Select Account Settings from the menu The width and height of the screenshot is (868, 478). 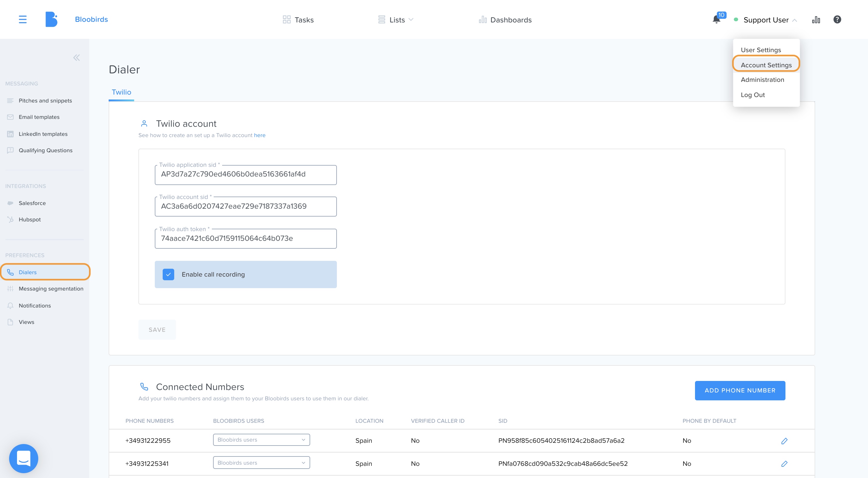[x=766, y=65]
